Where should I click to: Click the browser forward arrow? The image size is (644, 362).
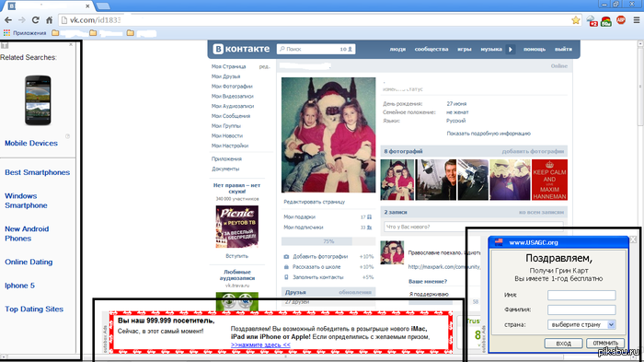tap(22, 19)
